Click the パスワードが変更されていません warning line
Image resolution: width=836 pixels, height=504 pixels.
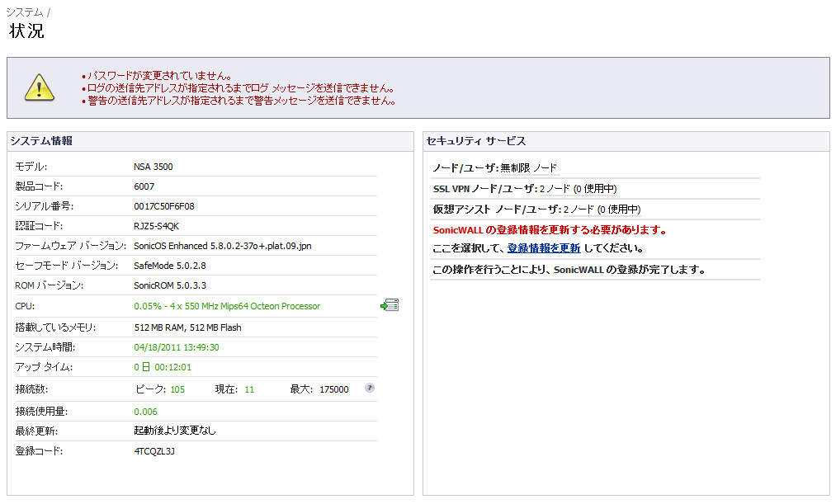click(x=159, y=76)
